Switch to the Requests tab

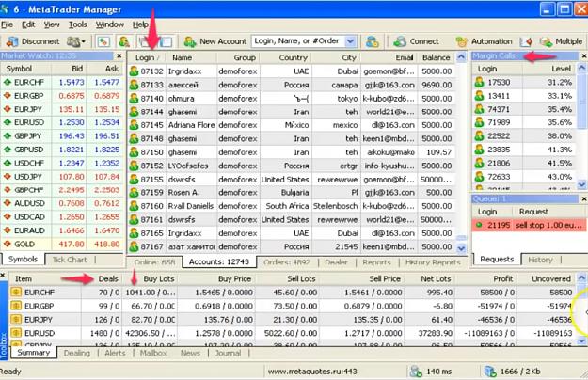click(x=497, y=260)
